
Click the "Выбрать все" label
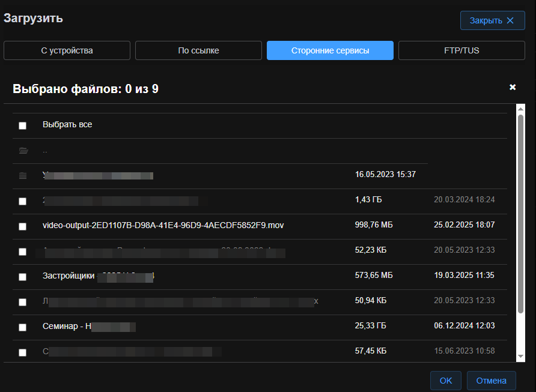67,124
